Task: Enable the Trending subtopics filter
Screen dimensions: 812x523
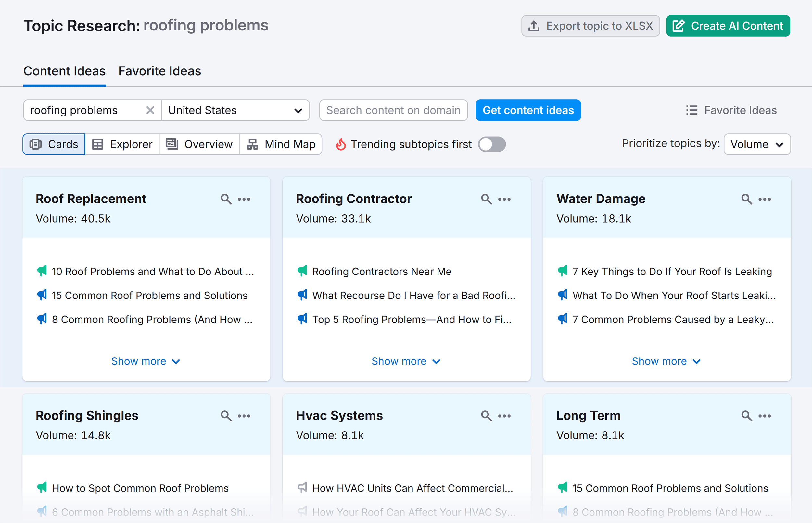Action: pos(492,144)
